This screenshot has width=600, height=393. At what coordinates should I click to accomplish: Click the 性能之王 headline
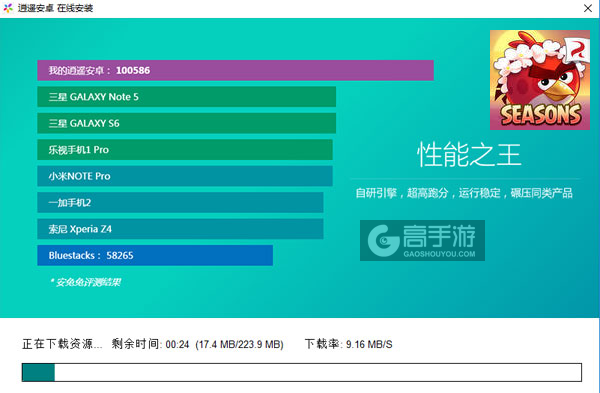[469, 155]
